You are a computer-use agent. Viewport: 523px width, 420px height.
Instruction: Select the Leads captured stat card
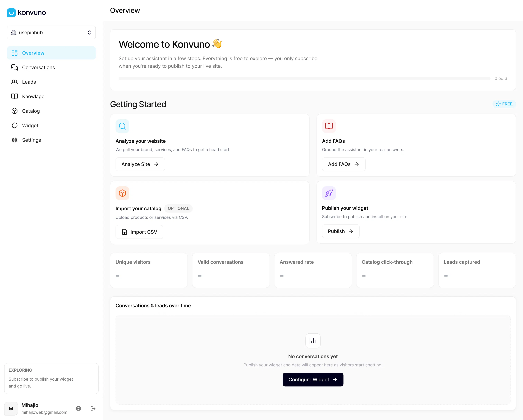point(477,270)
